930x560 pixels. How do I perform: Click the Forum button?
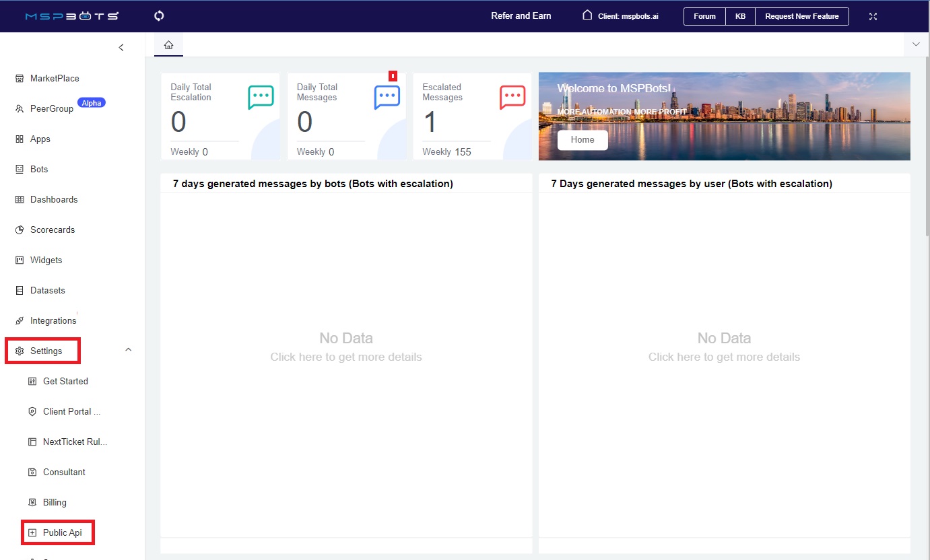coord(704,16)
